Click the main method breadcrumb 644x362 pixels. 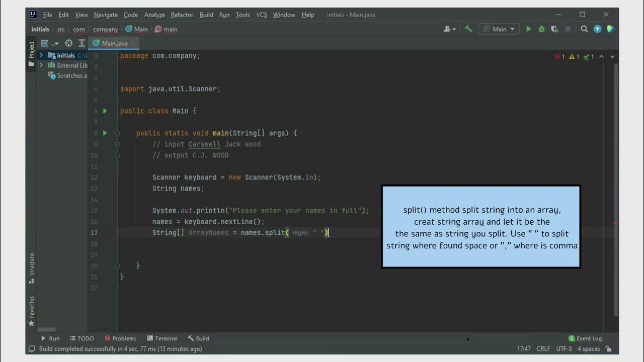[167, 29]
